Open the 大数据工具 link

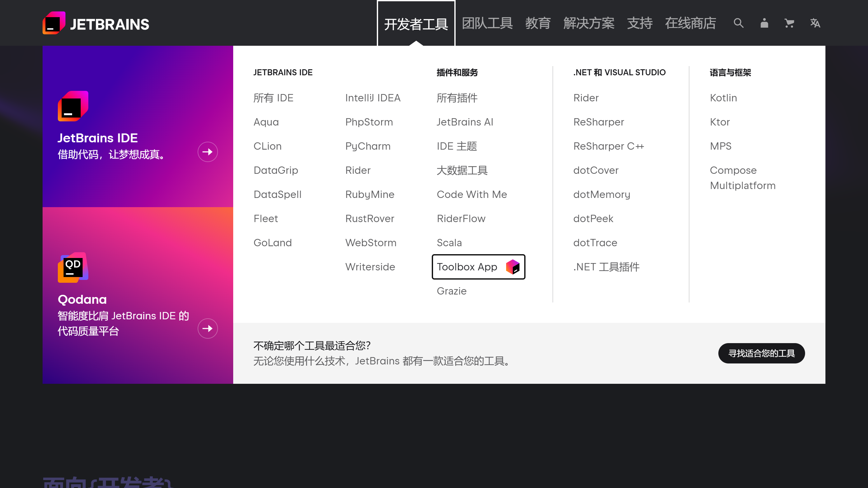462,170
